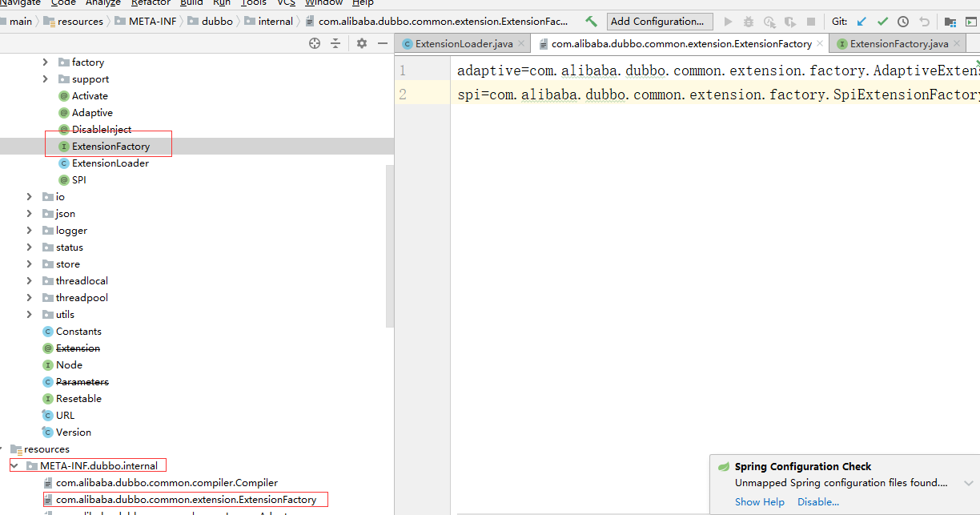
Task: Click the Git commit checkmark icon
Action: click(x=882, y=22)
